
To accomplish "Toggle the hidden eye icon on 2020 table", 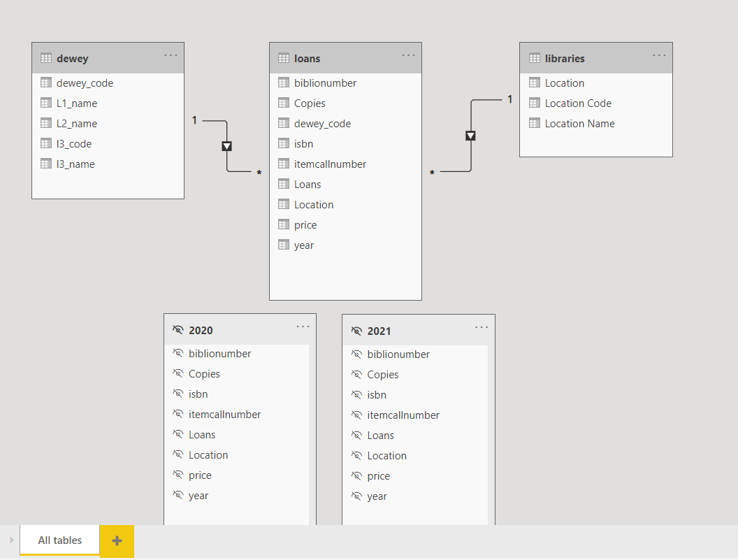I will (178, 330).
